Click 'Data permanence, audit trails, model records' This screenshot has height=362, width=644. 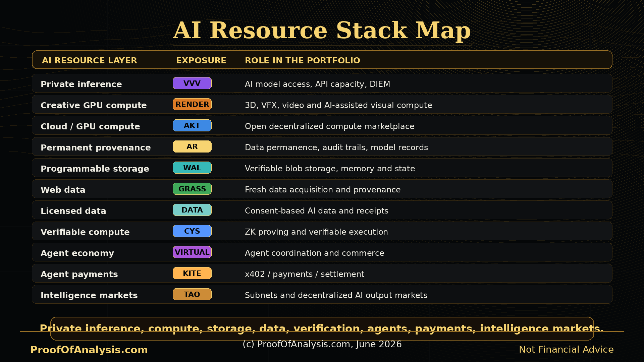tap(336, 147)
